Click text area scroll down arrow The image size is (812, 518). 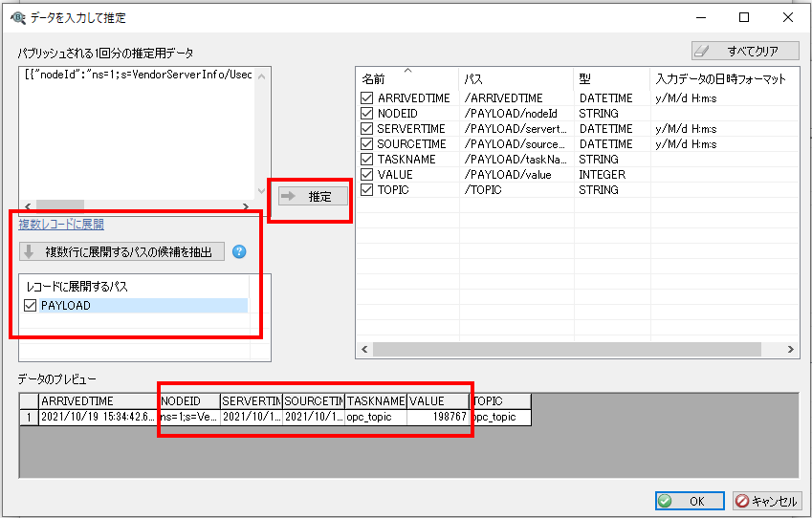coord(261,191)
